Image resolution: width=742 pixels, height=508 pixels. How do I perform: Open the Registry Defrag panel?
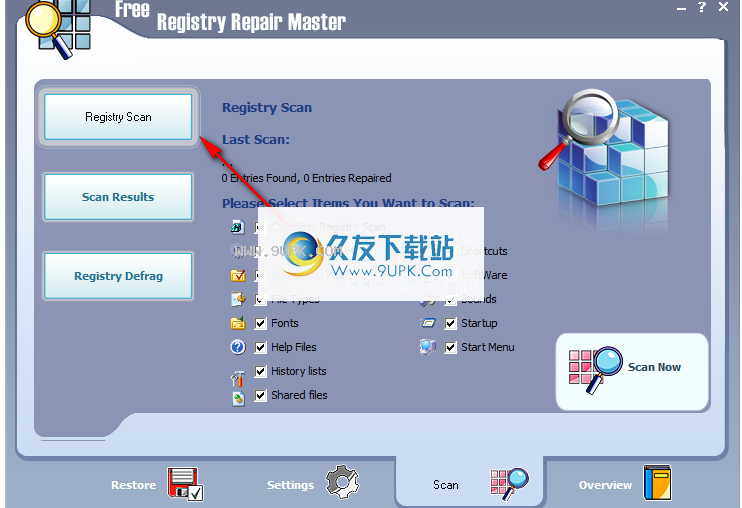coord(118,276)
